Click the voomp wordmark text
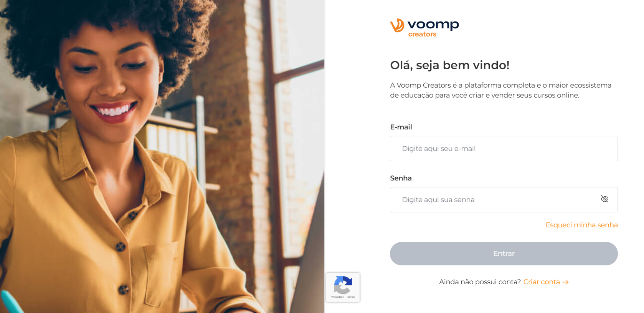This screenshot has height=313, width=644. click(x=433, y=25)
